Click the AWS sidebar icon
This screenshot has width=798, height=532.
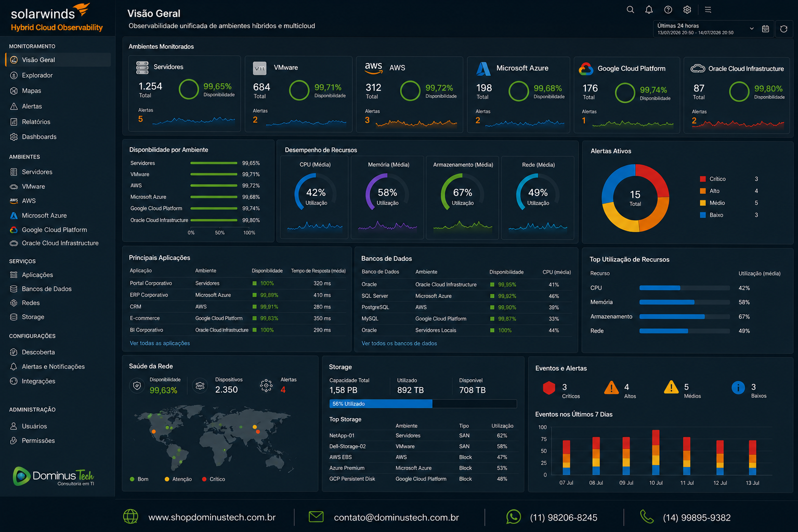pos(14,201)
